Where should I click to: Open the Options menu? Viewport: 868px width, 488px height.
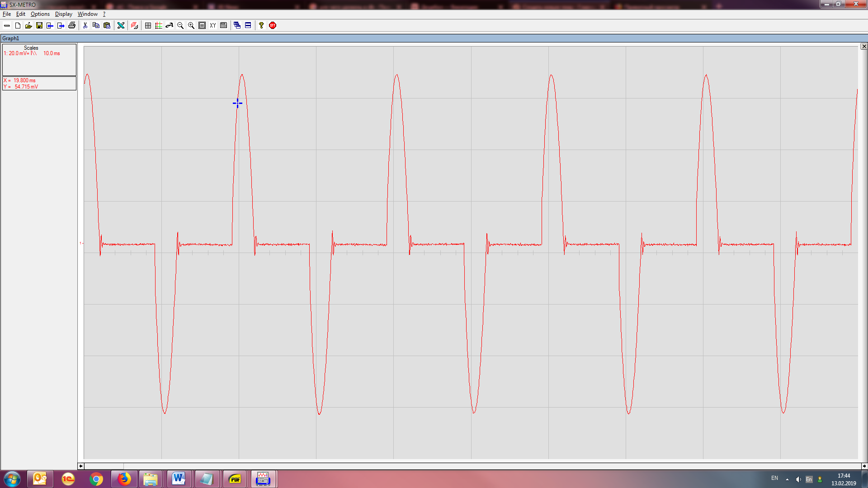[x=40, y=14]
